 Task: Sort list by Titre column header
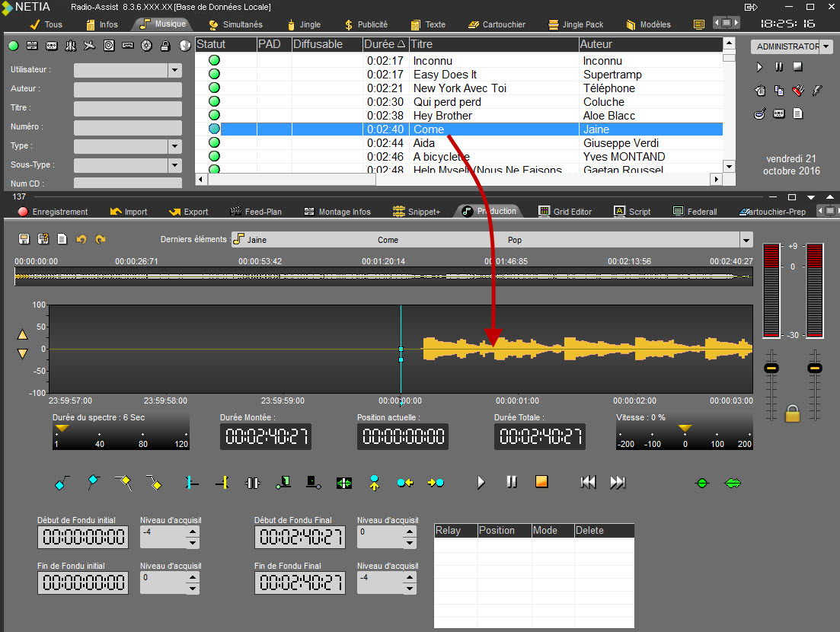pos(493,44)
